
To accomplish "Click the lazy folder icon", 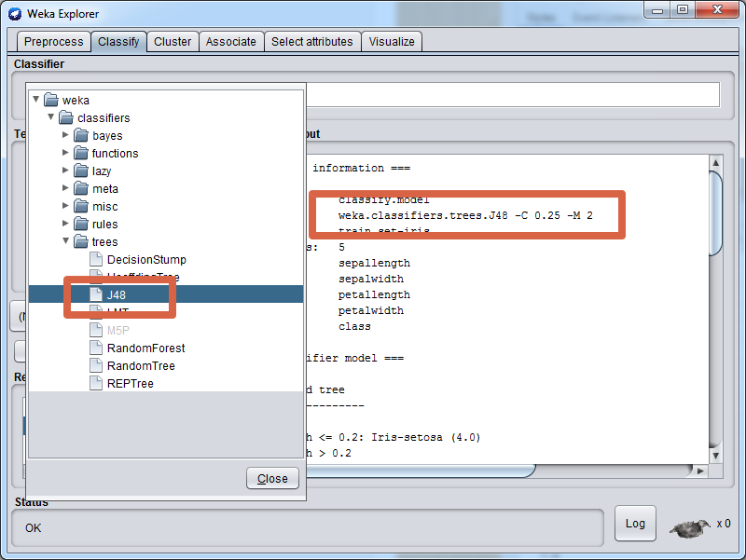I will tap(81, 171).
